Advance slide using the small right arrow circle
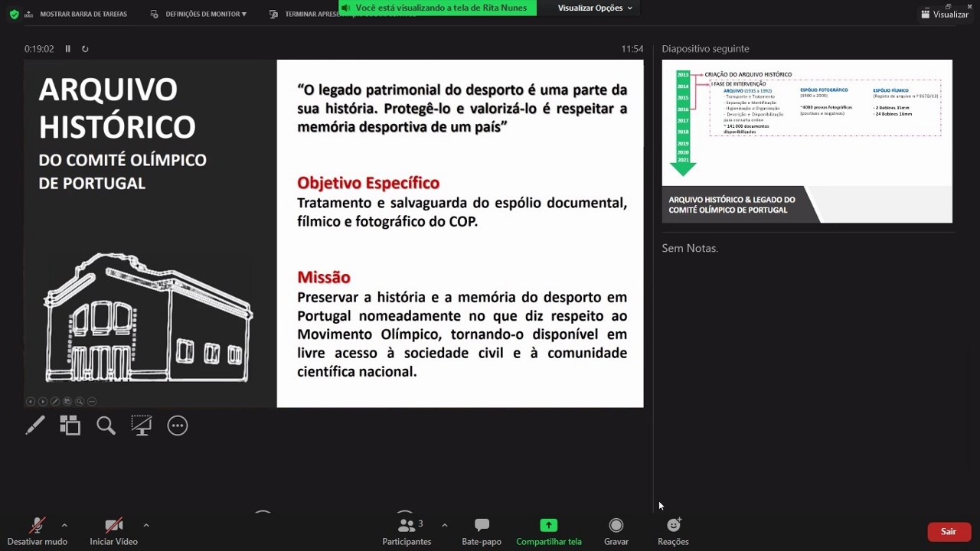Viewport: 980px width, 551px height. (43, 401)
